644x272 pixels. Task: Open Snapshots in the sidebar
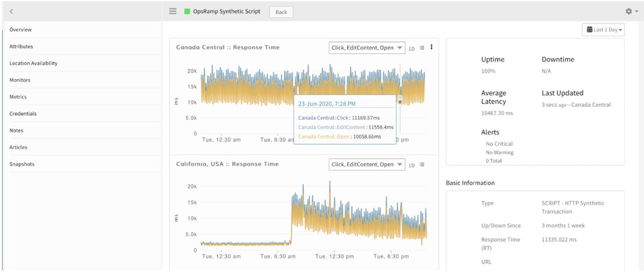[21, 164]
